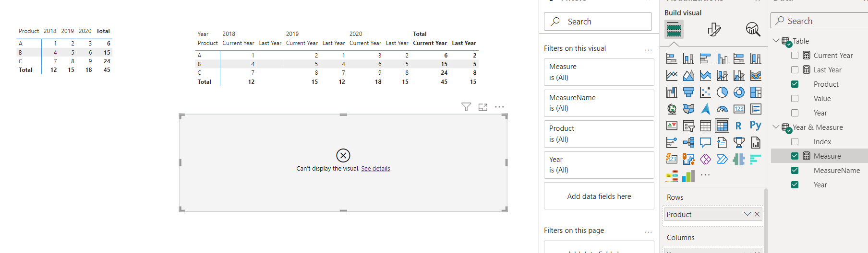The width and height of the screenshot is (868, 253).
Task: Select the clustered column chart visual
Action: 722,59
